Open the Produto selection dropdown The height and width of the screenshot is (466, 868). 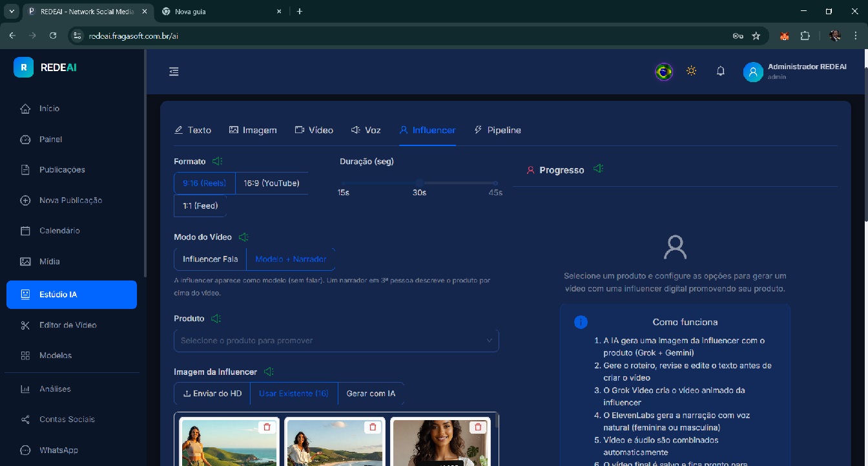(336, 341)
